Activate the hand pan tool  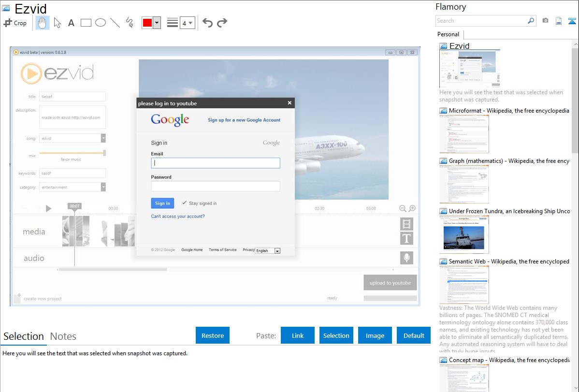(x=43, y=23)
